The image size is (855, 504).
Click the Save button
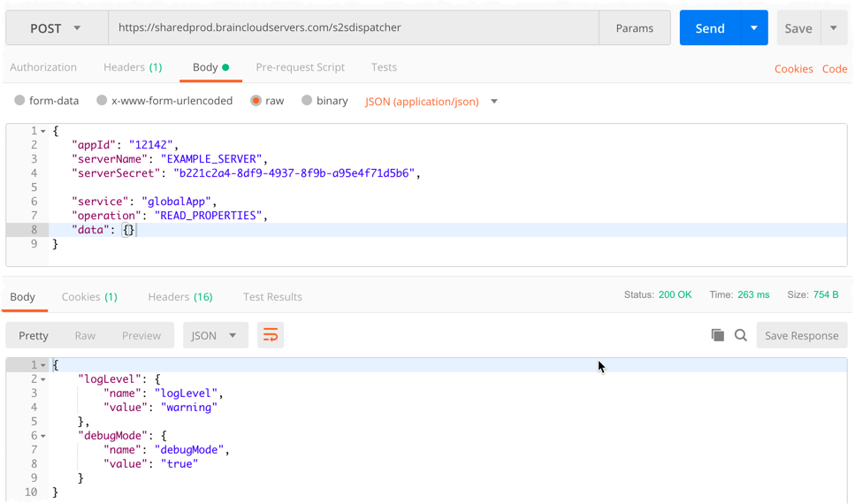coord(798,27)
